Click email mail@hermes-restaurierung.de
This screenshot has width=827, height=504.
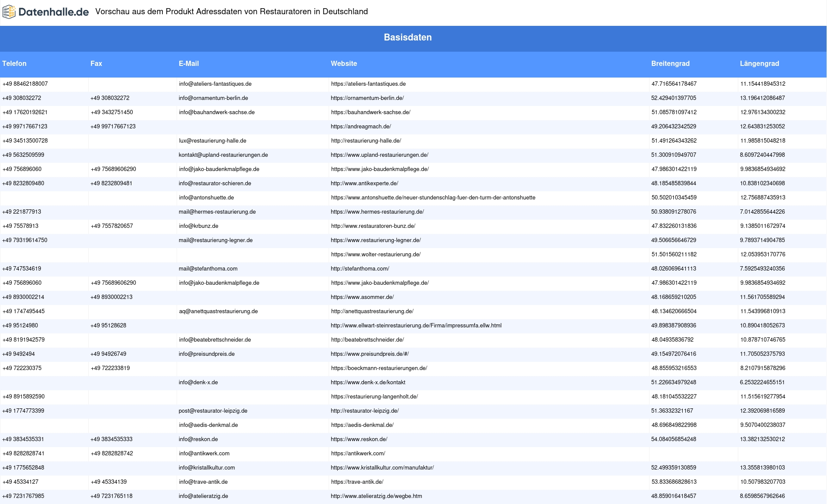[x=217, y=212]
